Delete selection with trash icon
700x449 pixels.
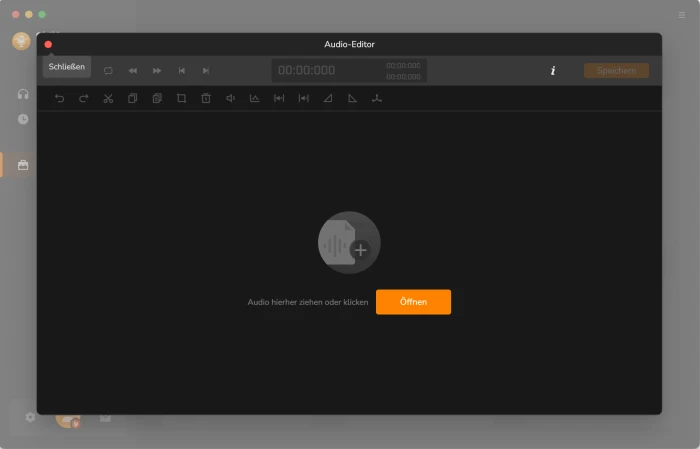point(206,98)
